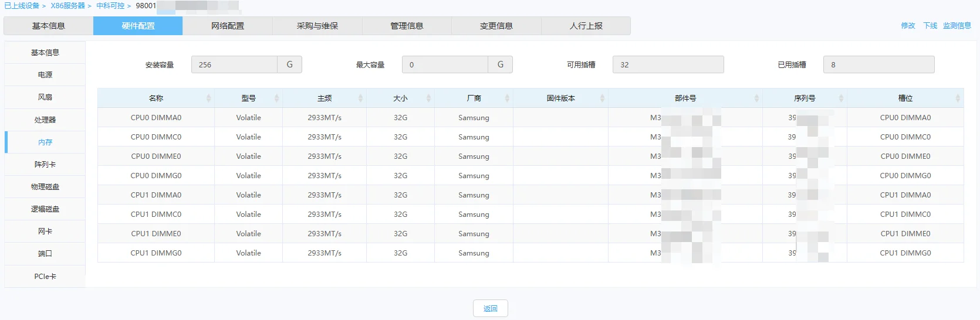
Task: Sort table by 主频 column arrows
Action: pyautogui.click(x=360, y=98)
